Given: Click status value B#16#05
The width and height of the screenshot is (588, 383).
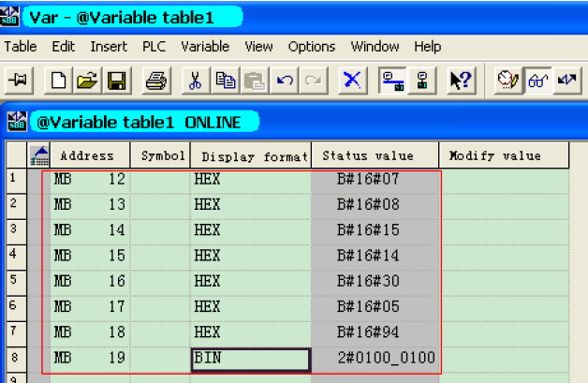Looking at the screenshot, I should (x=375, y=307).
